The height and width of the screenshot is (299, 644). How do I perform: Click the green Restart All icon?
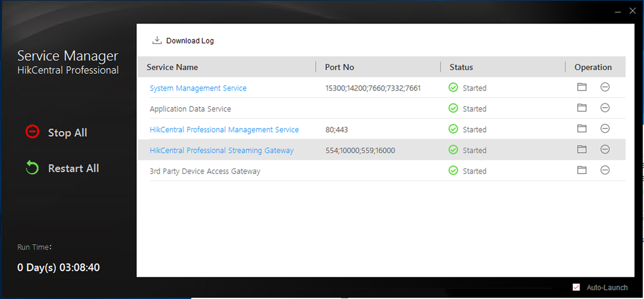(32, 168)
